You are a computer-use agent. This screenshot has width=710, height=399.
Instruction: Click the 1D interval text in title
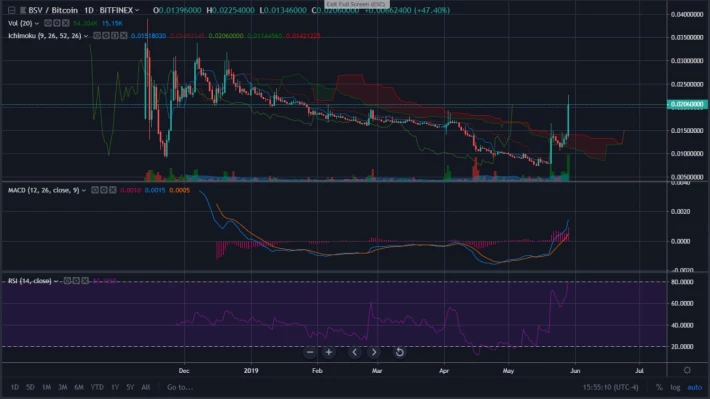[88, 10]
